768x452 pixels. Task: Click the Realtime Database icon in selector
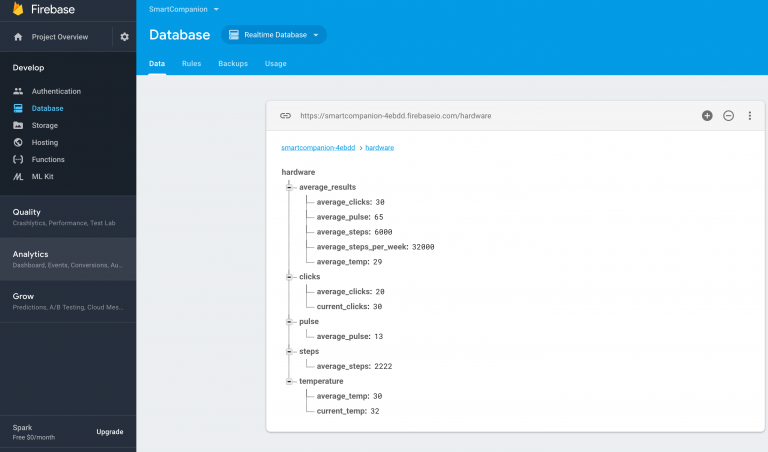(234, 35)
